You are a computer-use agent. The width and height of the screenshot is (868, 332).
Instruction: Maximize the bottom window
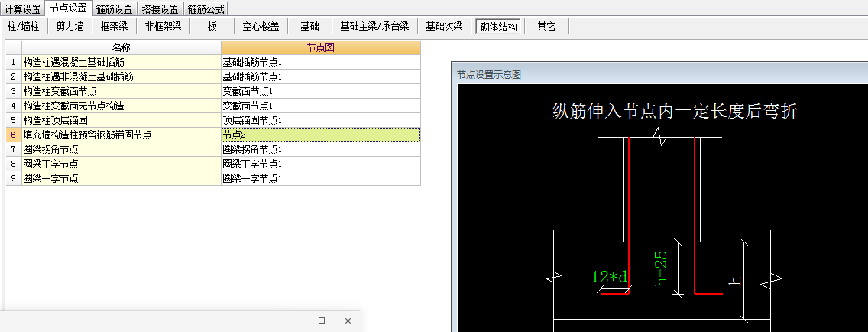coord(322,321)
